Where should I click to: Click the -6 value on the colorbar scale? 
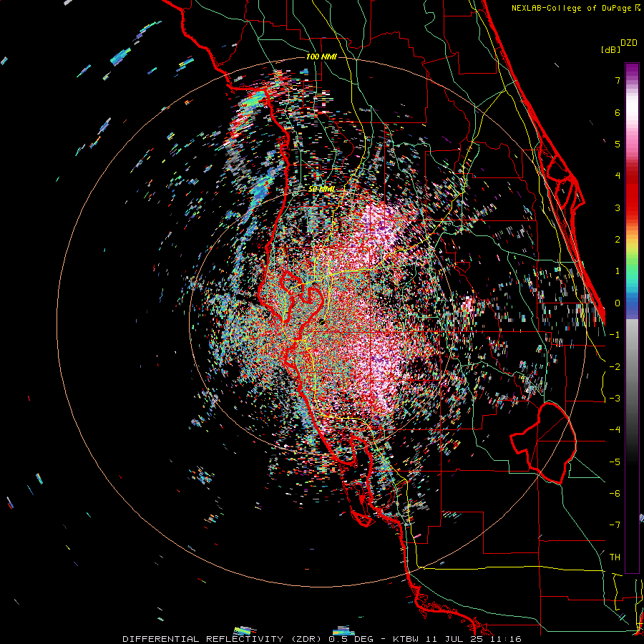pyautogui.click(x=615, y=494)
